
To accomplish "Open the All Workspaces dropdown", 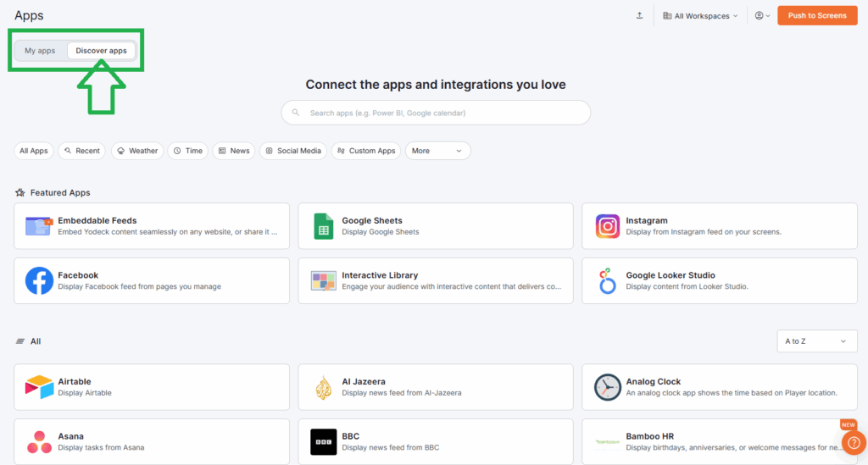I will pos(700,16).
